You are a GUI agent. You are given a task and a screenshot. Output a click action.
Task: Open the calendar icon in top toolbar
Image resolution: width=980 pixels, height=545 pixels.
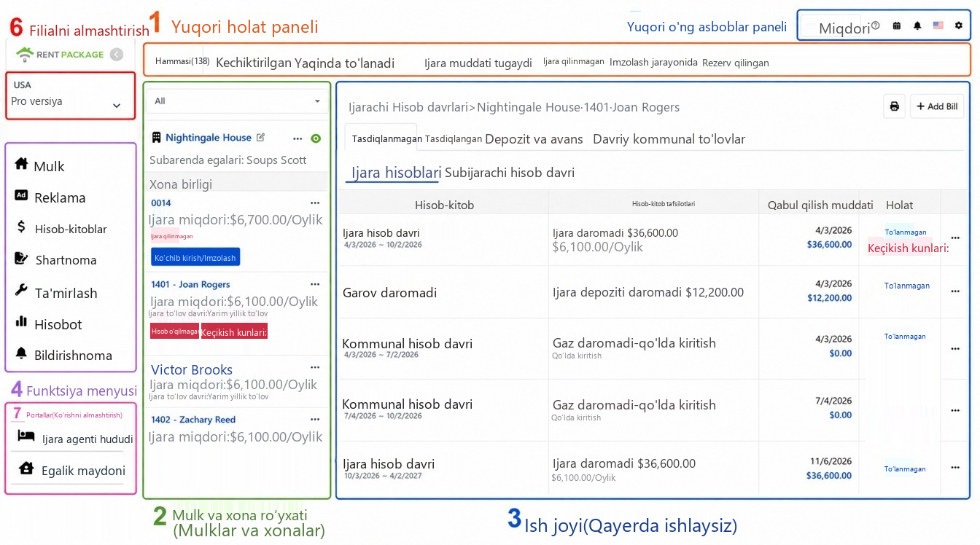click(x=896, y=26)
